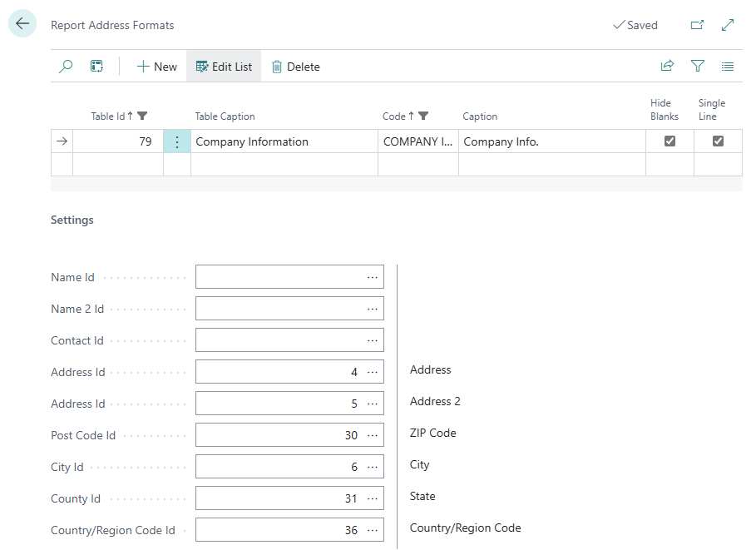
Task: Click the back arrow button
Action: [22, 24]
